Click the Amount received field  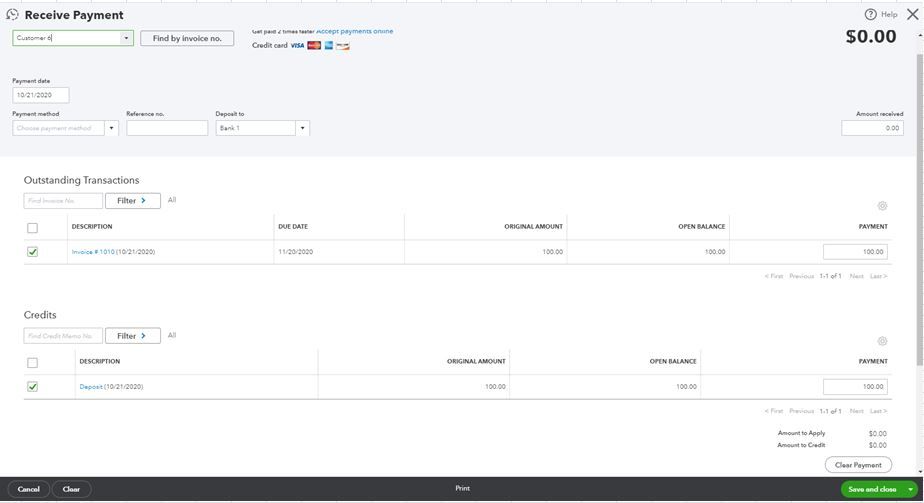pyautogui.click(x=872, y=128)
